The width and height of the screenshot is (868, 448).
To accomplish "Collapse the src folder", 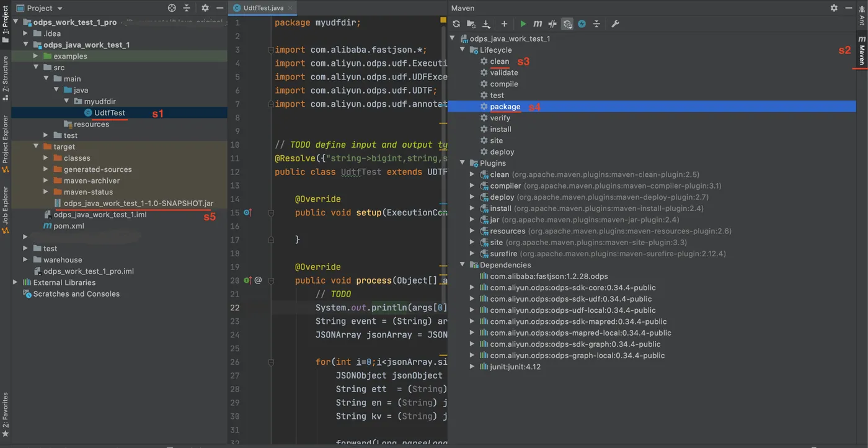I will pos(36,68).
